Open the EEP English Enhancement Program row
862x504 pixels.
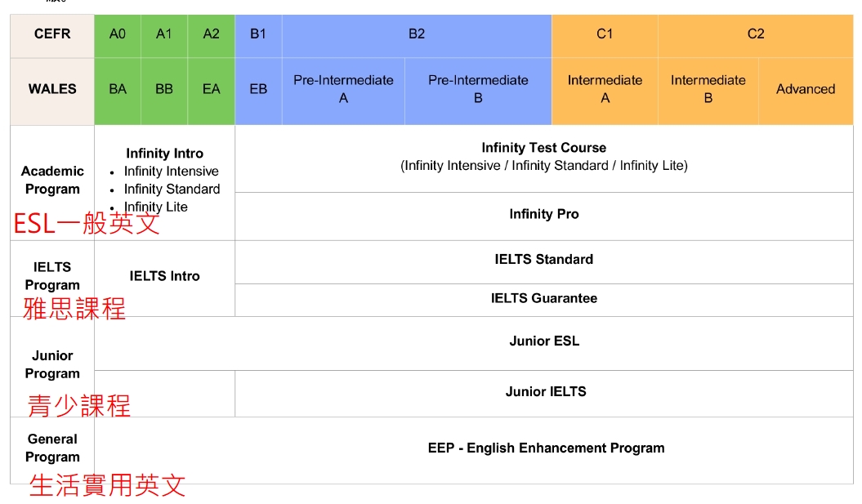[546, 448]
